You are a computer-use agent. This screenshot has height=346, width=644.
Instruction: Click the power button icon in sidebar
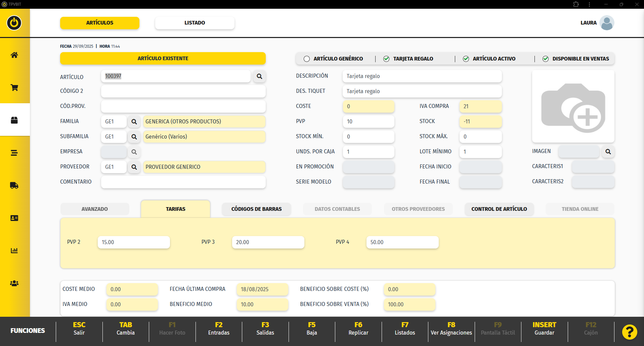tap(14, 23)
